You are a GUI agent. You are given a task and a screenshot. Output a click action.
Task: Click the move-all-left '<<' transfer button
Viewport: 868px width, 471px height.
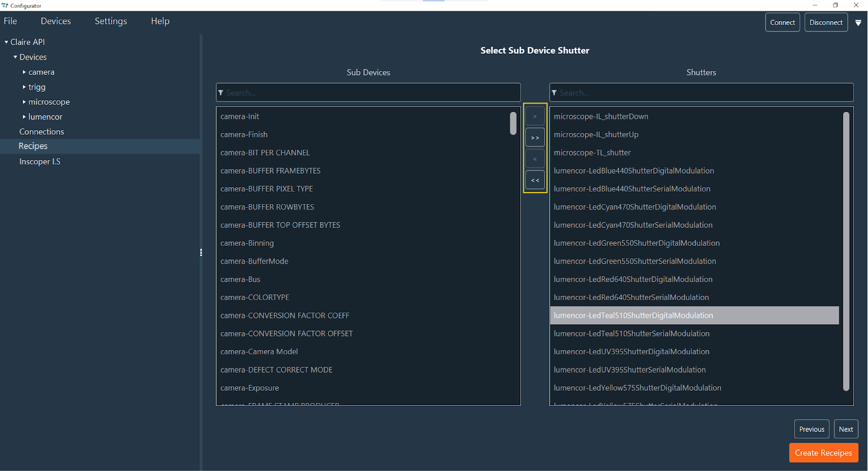click(535, 180)
